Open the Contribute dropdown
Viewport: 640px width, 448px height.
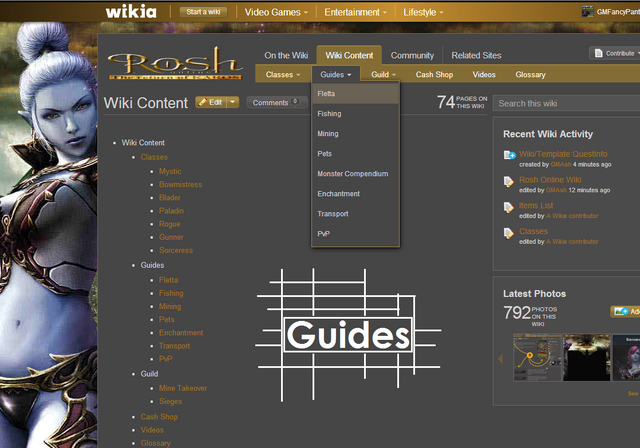[x=615, y=53]
